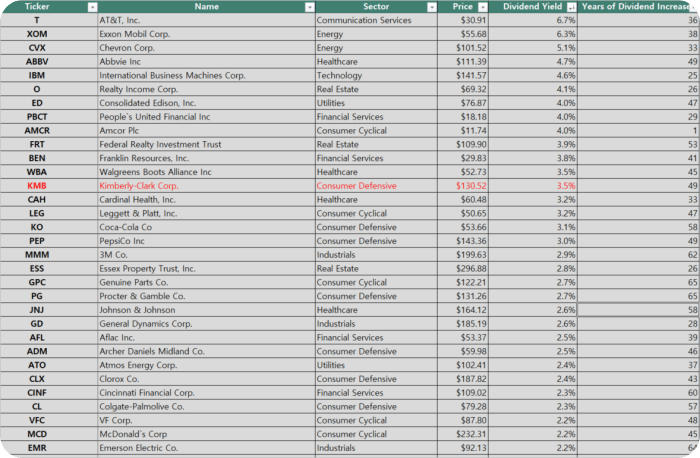The height and width of the screenshot is (458, 700).
Task: Click the Communication Services sector cell
Action: tap(376, 20)
